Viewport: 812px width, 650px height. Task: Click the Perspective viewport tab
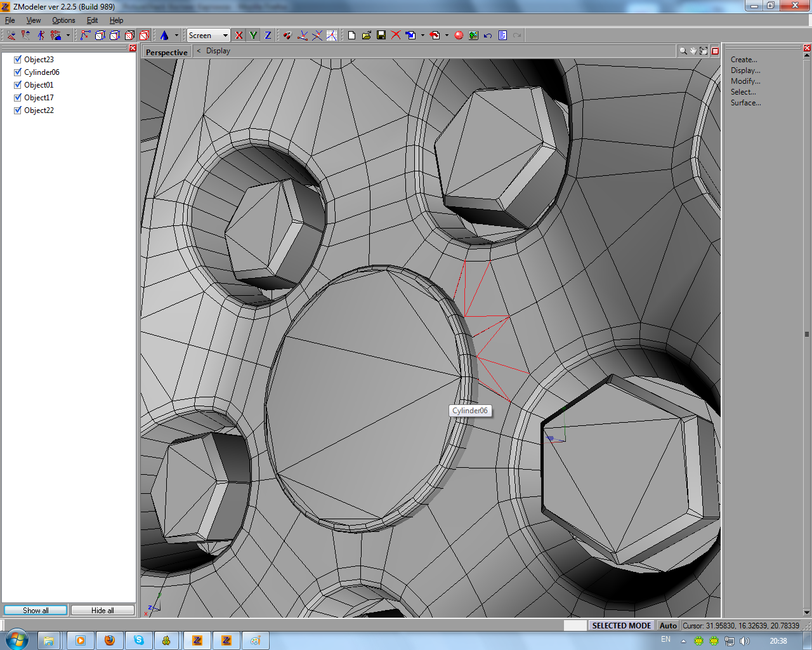[x=167, y=52]
